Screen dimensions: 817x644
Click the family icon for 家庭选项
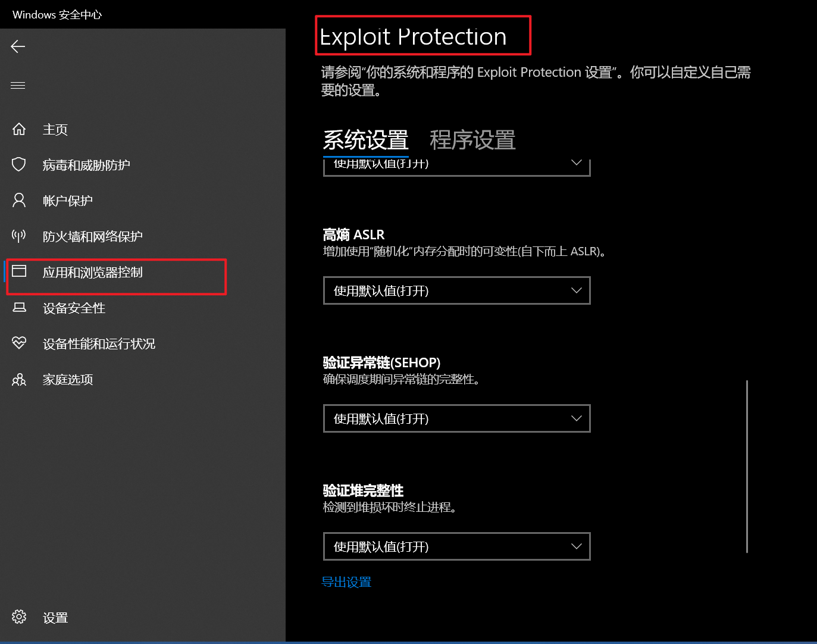point(19,379)
